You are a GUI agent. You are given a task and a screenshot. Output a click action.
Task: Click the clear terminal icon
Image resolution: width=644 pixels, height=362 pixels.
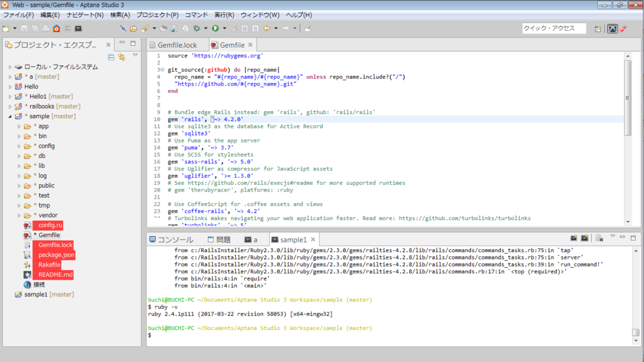[599, 238]
